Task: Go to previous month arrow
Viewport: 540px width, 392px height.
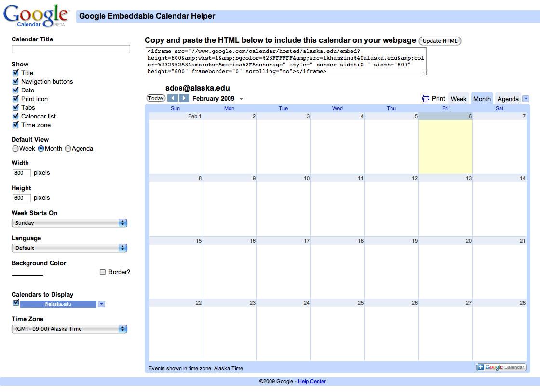Action: [173, 98]
